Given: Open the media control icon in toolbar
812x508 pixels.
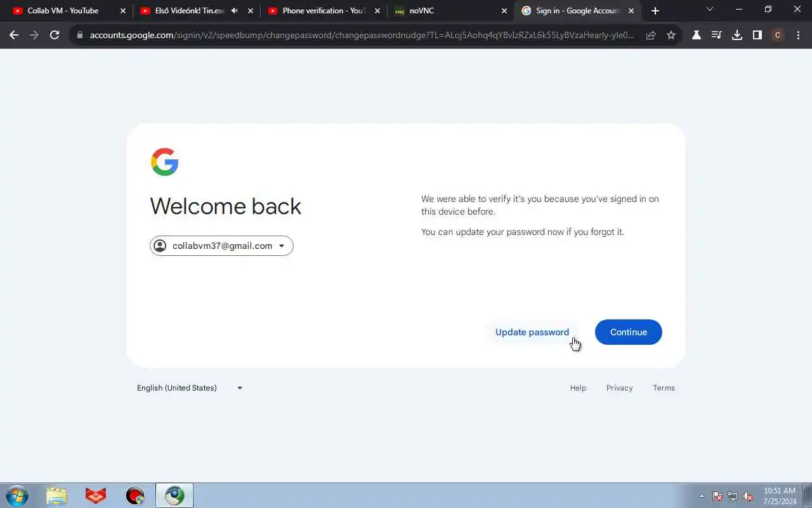Looking at the screenshot, I should coord(717,35).
